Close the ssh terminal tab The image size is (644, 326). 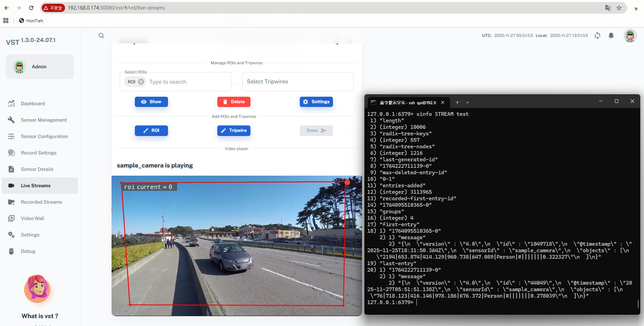(443, 103)
